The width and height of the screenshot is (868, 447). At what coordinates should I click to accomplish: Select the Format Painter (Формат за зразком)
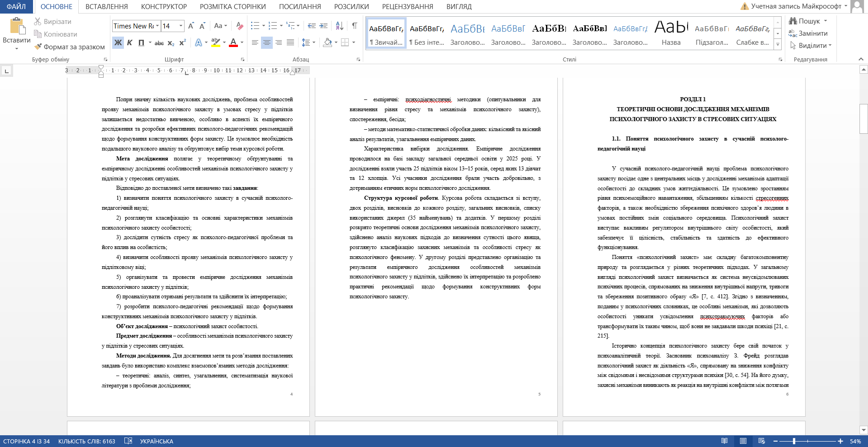(x=69, y=47)
